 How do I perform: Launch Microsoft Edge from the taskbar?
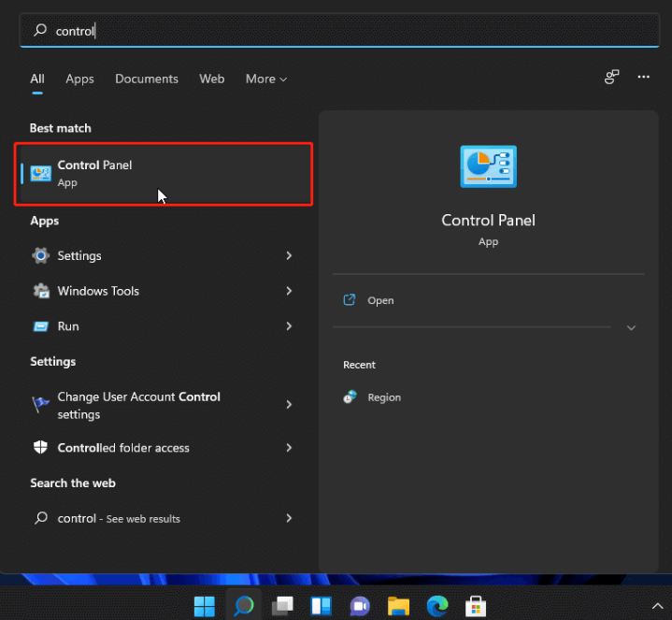tap(437, 606)
